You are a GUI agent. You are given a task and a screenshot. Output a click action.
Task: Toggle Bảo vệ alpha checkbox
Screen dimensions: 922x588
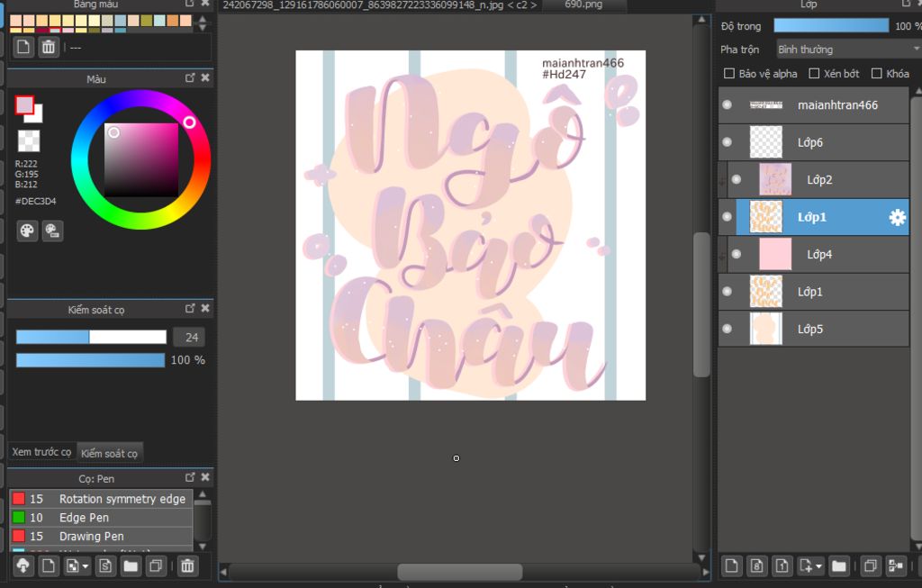click(729, 74)
